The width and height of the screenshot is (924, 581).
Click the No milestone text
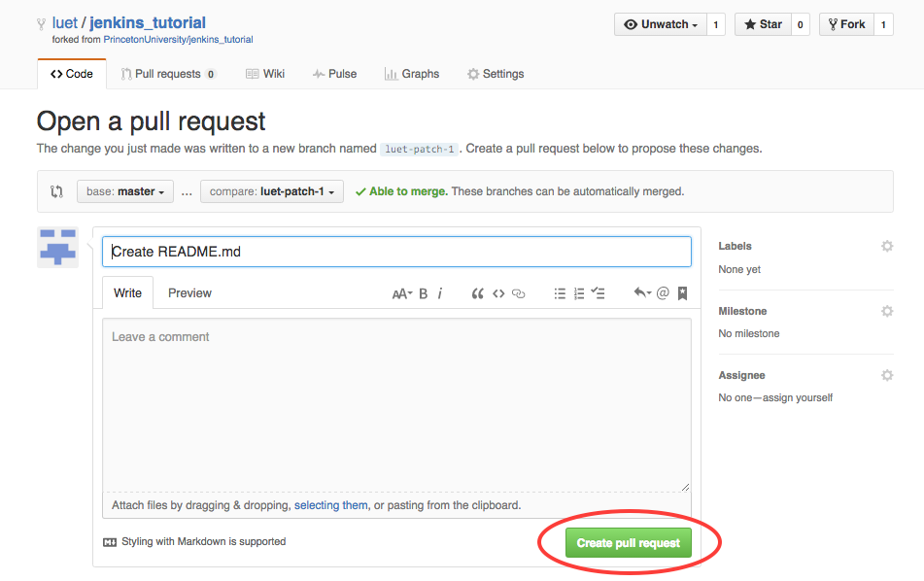749,333
